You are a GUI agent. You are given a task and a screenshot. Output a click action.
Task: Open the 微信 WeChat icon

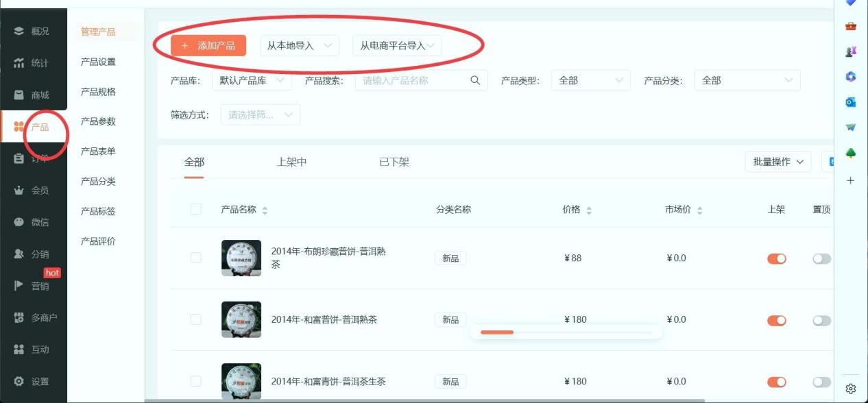19,222
